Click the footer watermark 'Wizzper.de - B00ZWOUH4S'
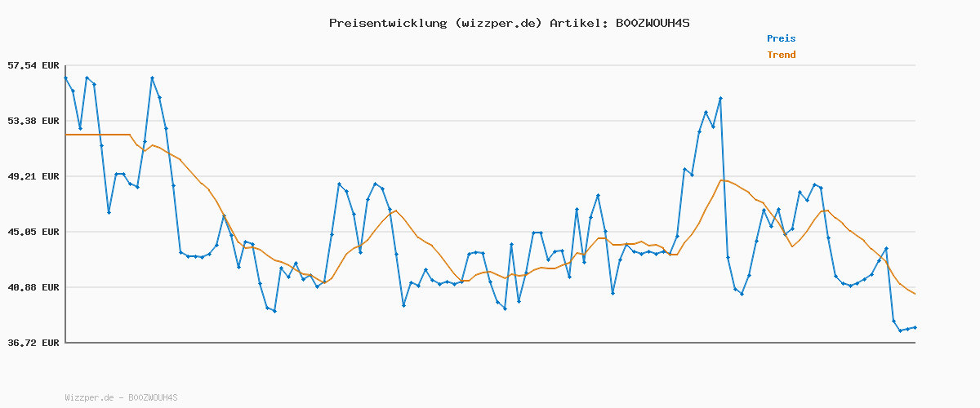This screenshot has width=980, height=408. tap(121, 397)
